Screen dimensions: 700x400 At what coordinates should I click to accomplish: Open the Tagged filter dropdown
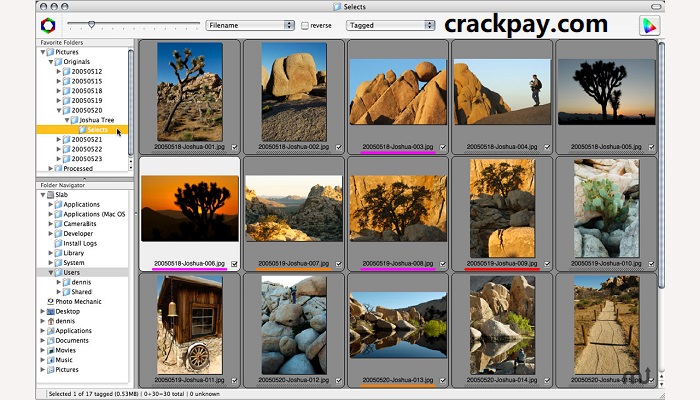tap(390, 25)
